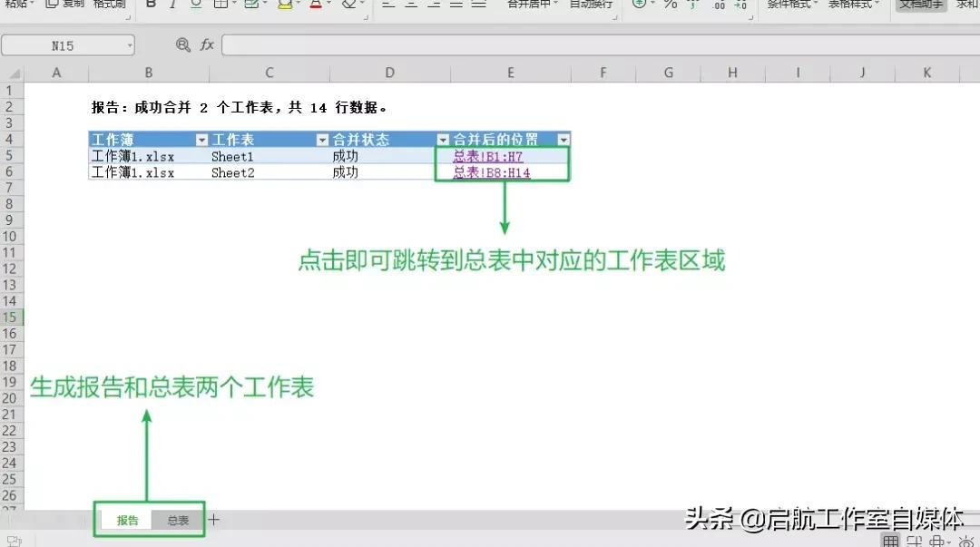
Task: Follow the 总表!B1:H7 hyperlink
Action: (x=490, y=155)
